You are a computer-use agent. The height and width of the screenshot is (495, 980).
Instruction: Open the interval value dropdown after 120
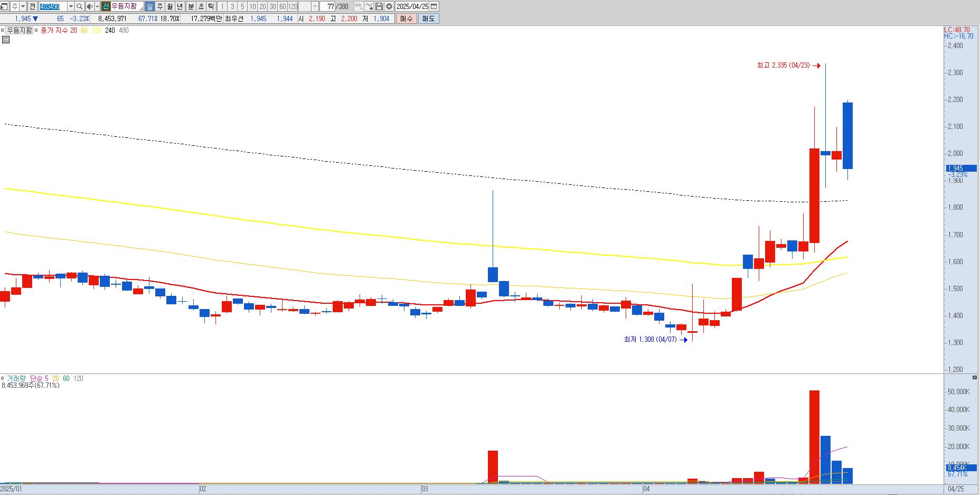click(x=315, y=6)
